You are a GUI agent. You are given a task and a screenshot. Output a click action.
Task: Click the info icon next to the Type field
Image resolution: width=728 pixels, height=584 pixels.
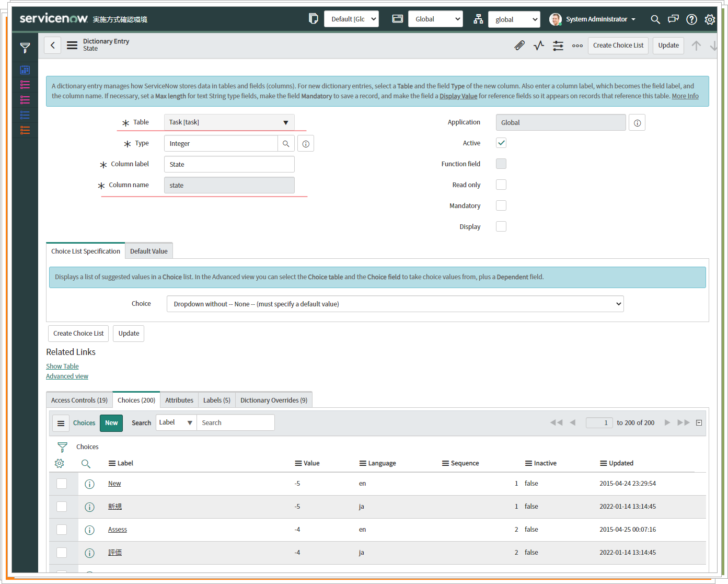click(305, 143)
